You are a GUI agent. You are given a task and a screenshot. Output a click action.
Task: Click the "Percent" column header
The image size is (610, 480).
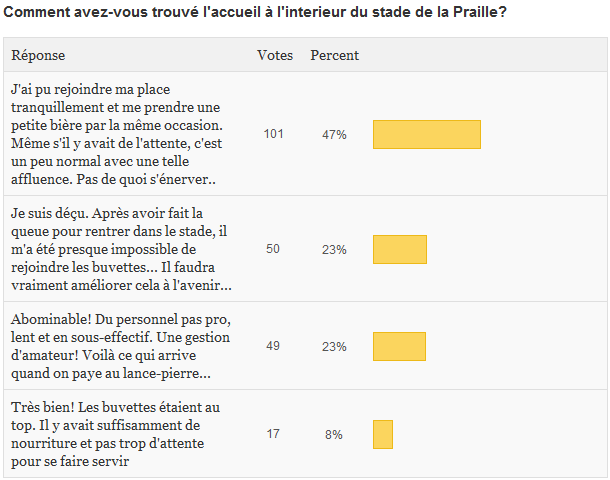tap(334, 56)
